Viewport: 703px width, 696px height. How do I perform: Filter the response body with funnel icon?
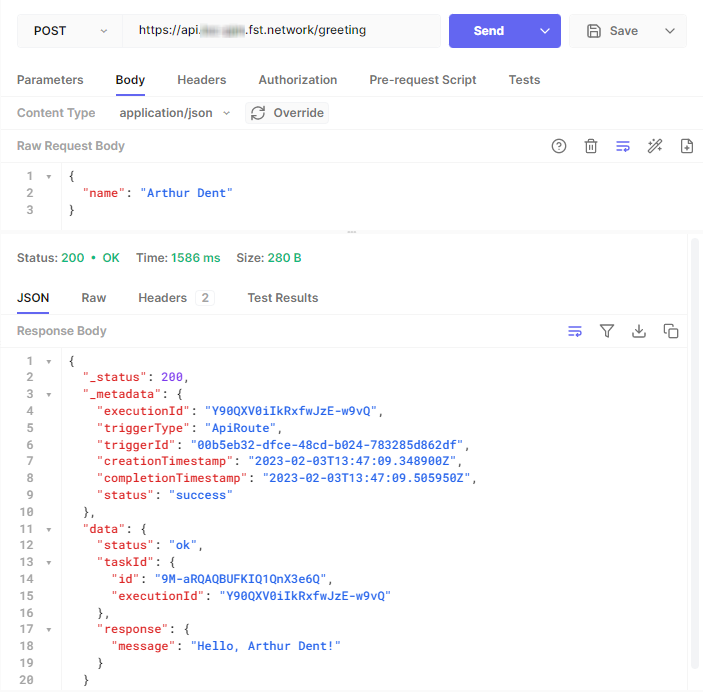click(x=607, y=331)
